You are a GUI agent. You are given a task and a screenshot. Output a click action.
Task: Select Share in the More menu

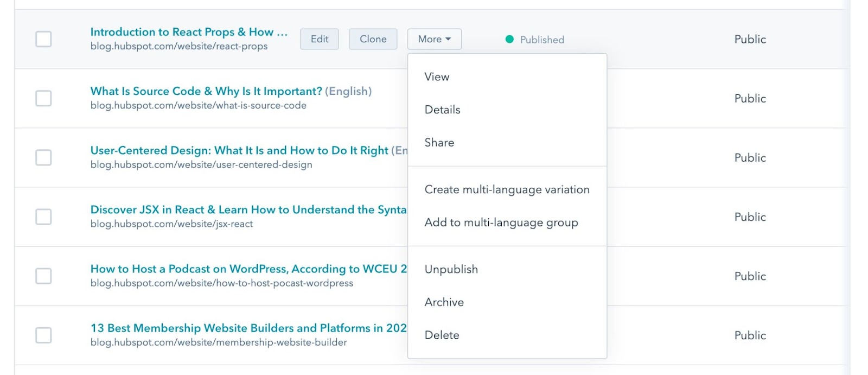pos(439,142)
